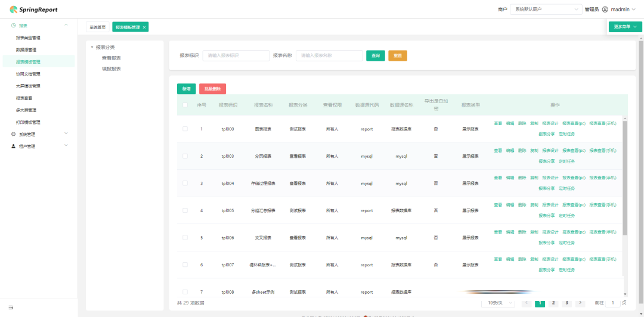Select the checkbox for row tpl005
644x317 pixels.
[185, 210]
